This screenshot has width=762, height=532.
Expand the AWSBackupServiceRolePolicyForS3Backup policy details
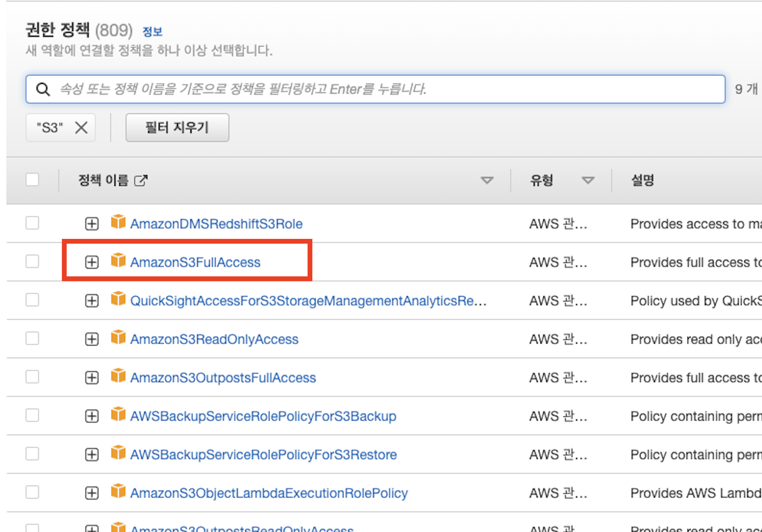point(92,416)
